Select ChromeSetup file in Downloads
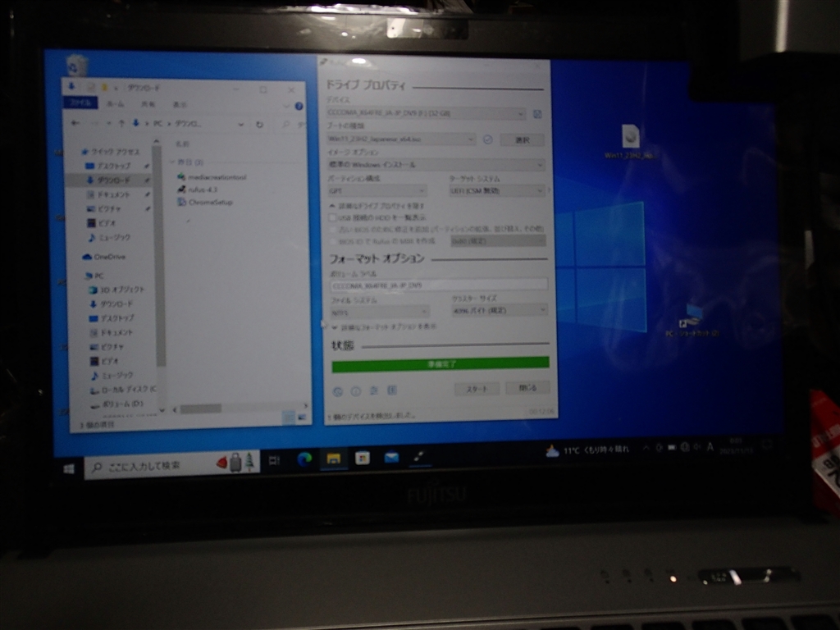The image size is (840, 630). click(x=204, y=203)
